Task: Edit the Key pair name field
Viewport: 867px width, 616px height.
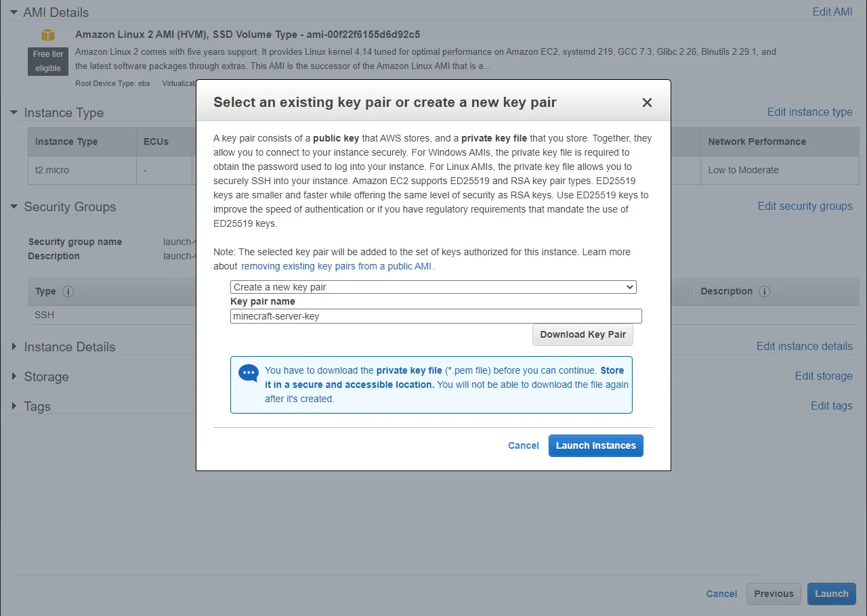Action: coord(436,316)
